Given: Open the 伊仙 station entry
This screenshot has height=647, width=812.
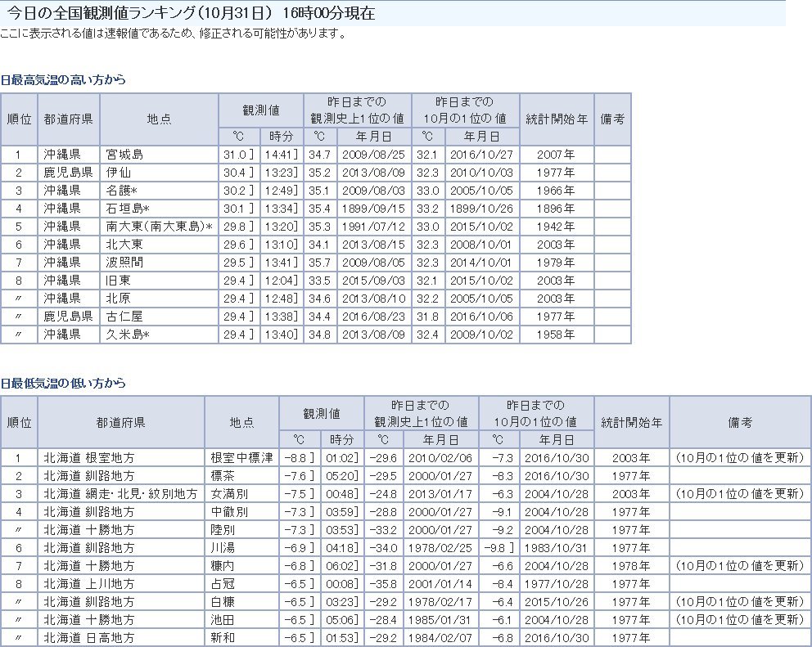Looking at the screenshot, I should (119, 173).
